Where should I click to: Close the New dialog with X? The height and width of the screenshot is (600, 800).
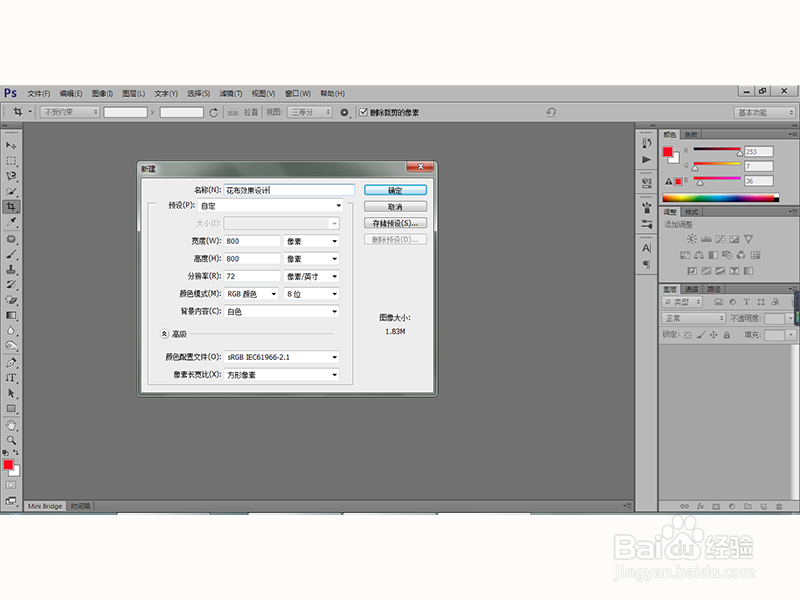pos(420,166)
